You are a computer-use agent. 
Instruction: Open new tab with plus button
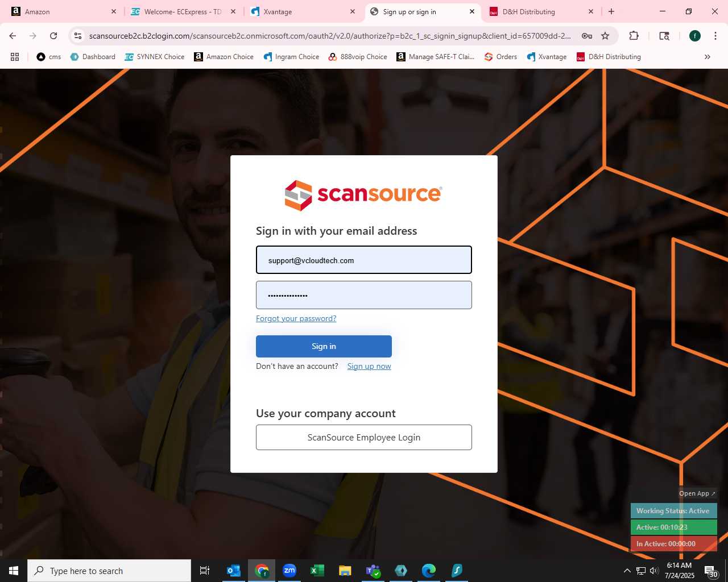click(x=611, y=11)
